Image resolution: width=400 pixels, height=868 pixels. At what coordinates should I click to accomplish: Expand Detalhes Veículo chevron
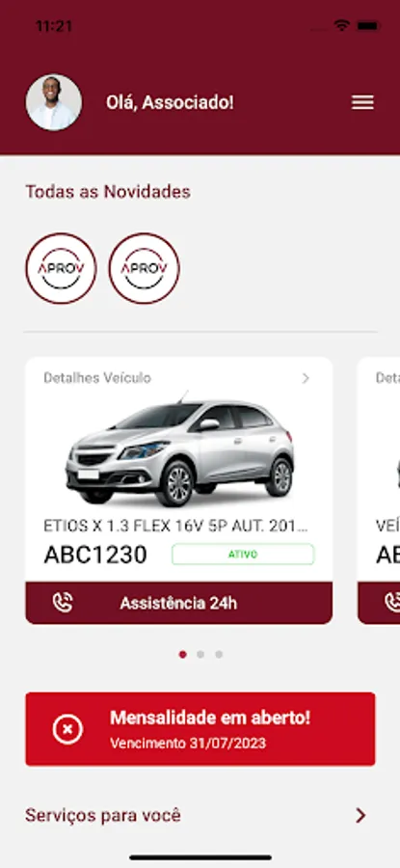(x=306, y=378)
